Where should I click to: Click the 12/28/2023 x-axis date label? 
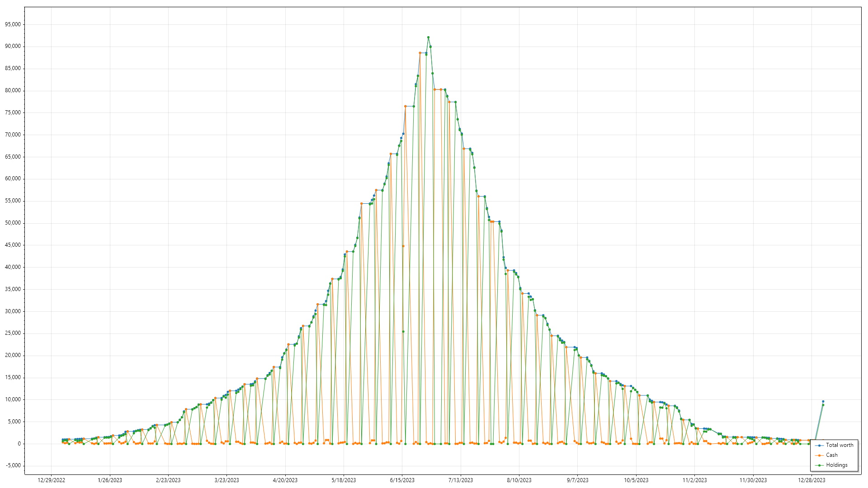(x=811, y=480)
